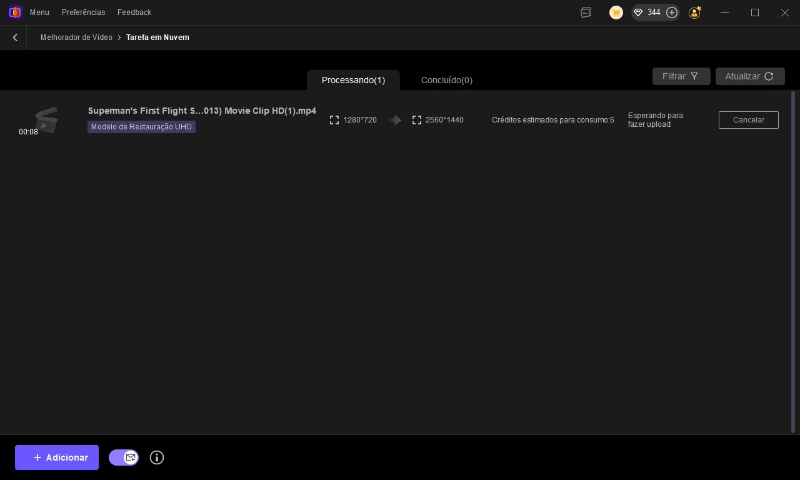Image resolution: width=800 pixels, height=480 pixels.
Task: Click the diamond credits balance 344
Action: tap(647, 13)
